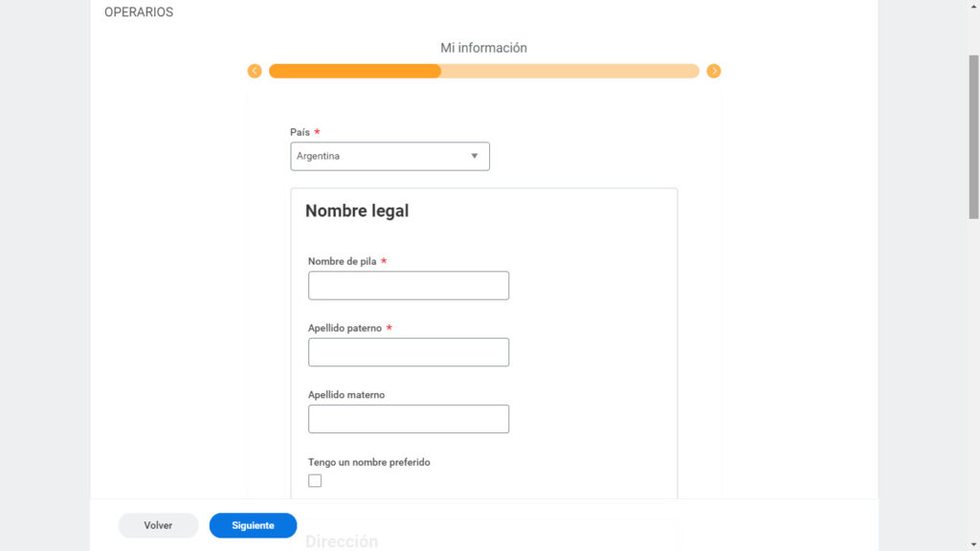Check the Tengo un nombre preferido box

pos(315,480)
